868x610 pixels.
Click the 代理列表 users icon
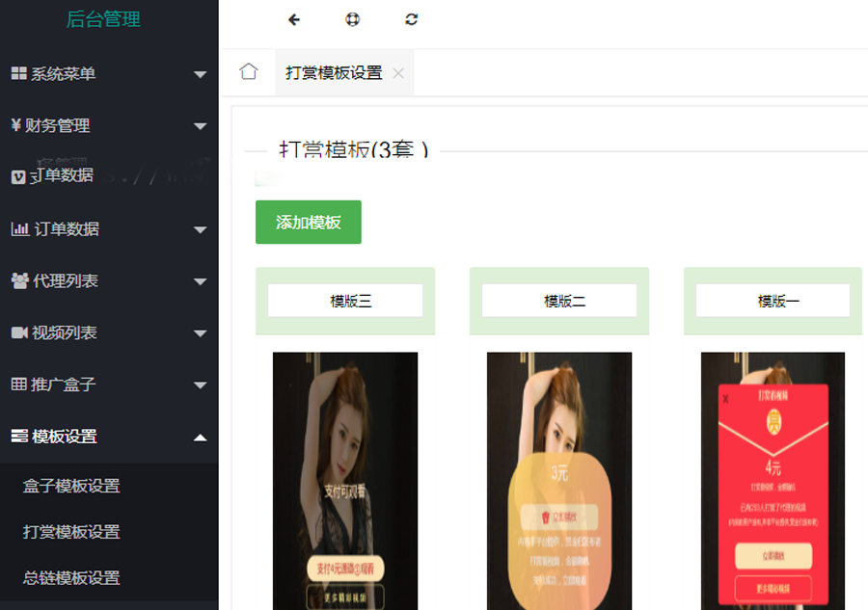pos(19,281)
